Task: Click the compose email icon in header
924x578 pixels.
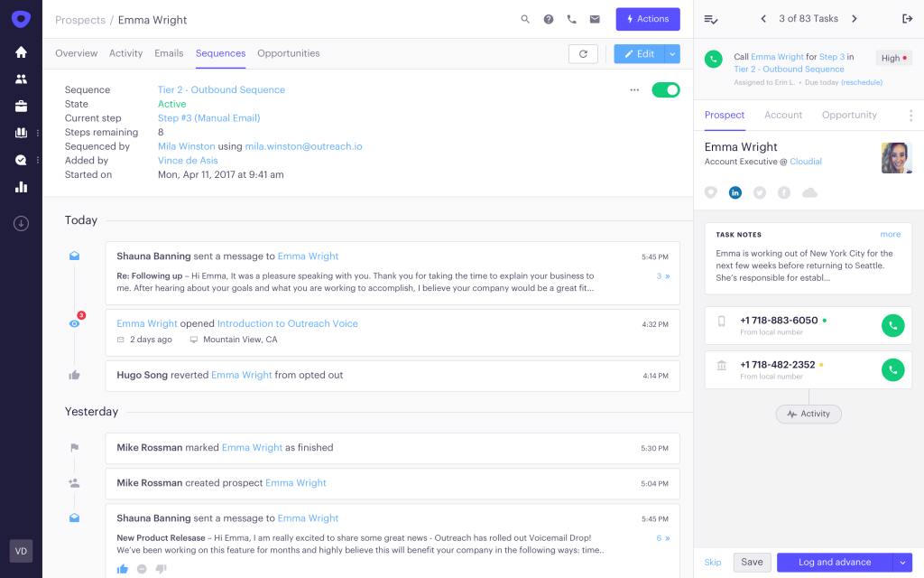Action: (596, 20)
